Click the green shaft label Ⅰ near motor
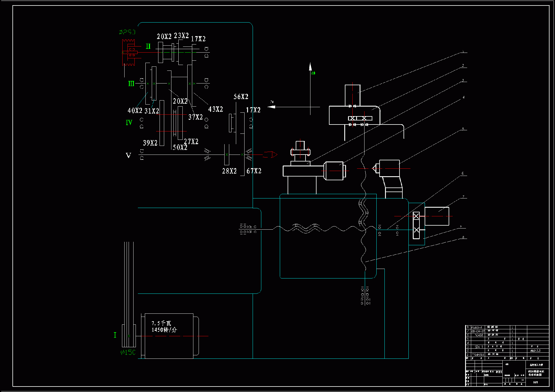The width and height of the screenshot is (555, 392). click(115, 335)
